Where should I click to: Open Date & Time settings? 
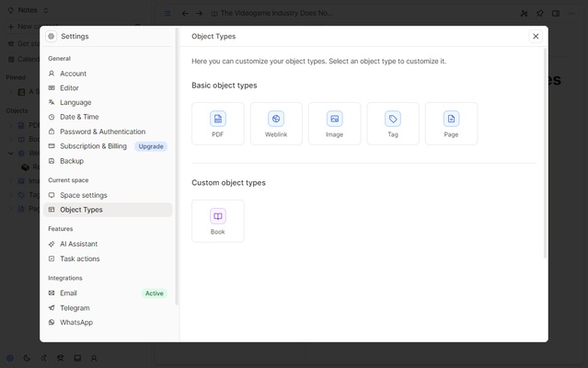[x=108, y=117]
